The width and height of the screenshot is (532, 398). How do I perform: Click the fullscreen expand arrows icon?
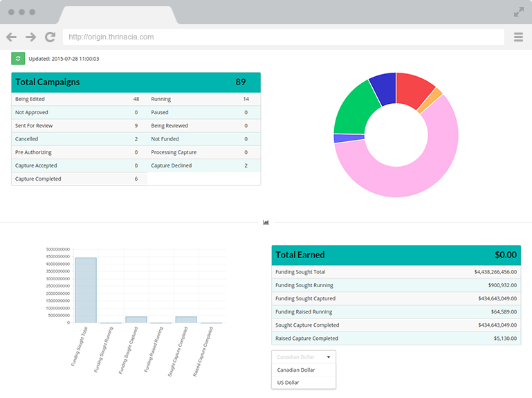click(x=518, y=12)
